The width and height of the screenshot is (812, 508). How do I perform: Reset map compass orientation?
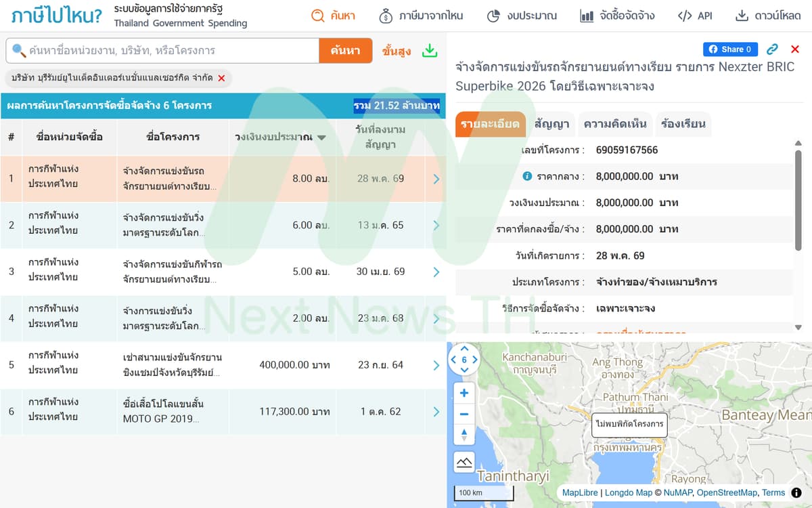[x=464, y=436]
